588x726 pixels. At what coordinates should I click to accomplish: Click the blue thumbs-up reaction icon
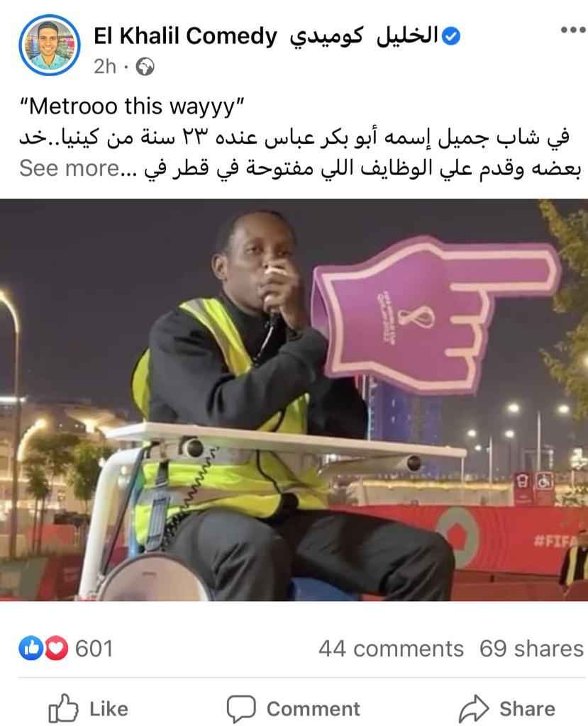coord(31,648)
